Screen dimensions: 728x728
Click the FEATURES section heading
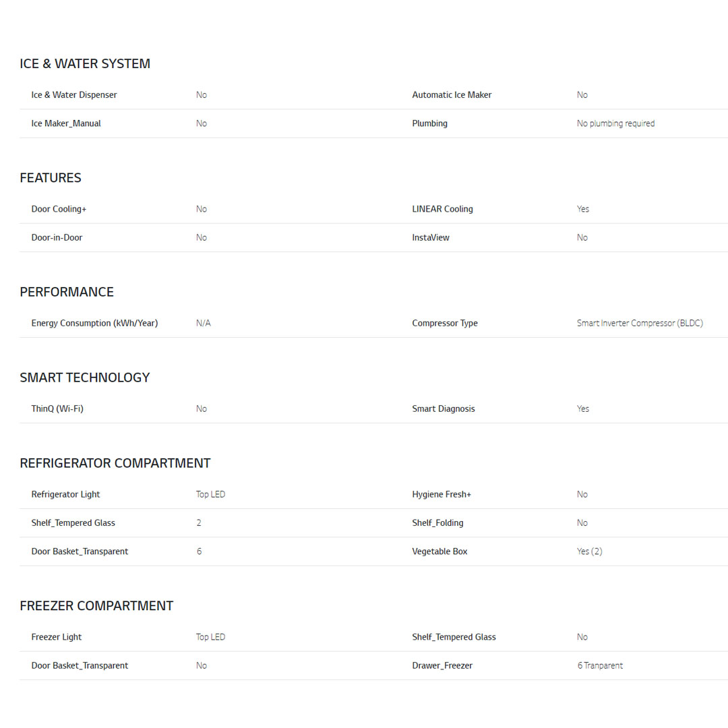51,178
